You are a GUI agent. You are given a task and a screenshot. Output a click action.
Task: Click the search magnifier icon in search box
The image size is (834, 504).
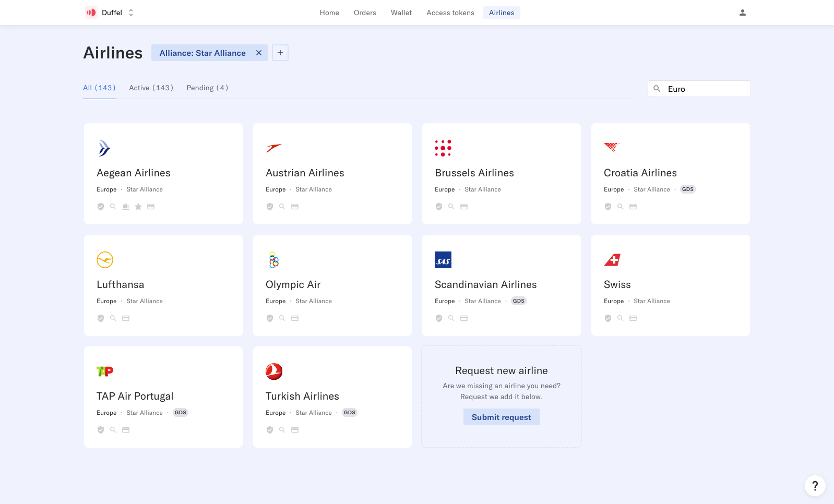[x=657, y=89]
